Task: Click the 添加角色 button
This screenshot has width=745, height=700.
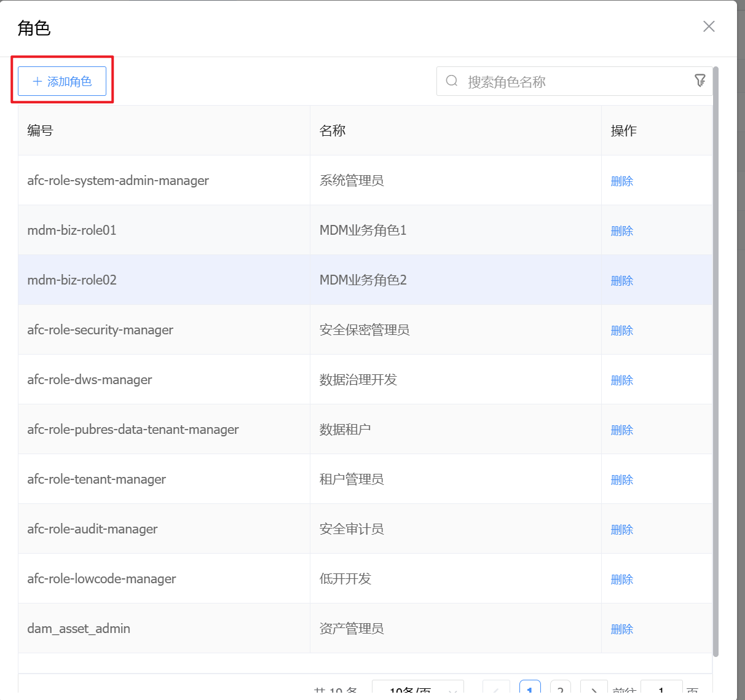Action: (x=62, y=81)
